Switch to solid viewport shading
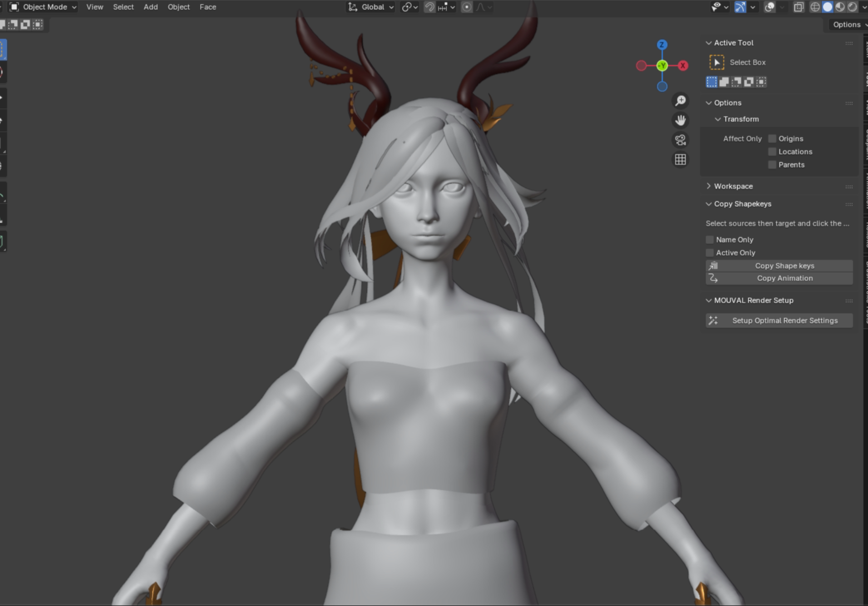 pos(827,7)
